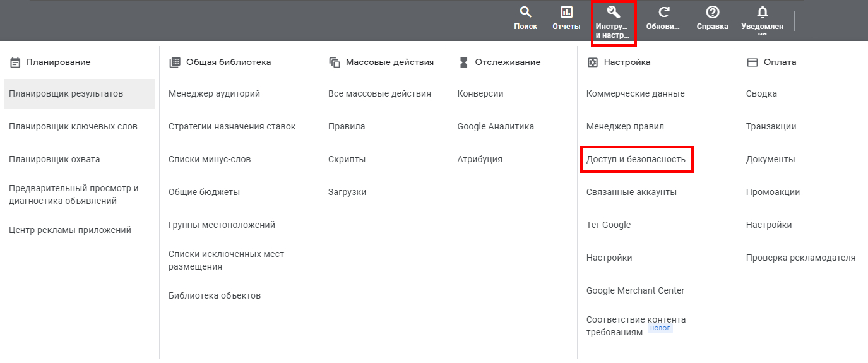Viewport: 868px width, 363px height.
Task: Go to Стратегии назначения ставок
Action: [232, 127]
